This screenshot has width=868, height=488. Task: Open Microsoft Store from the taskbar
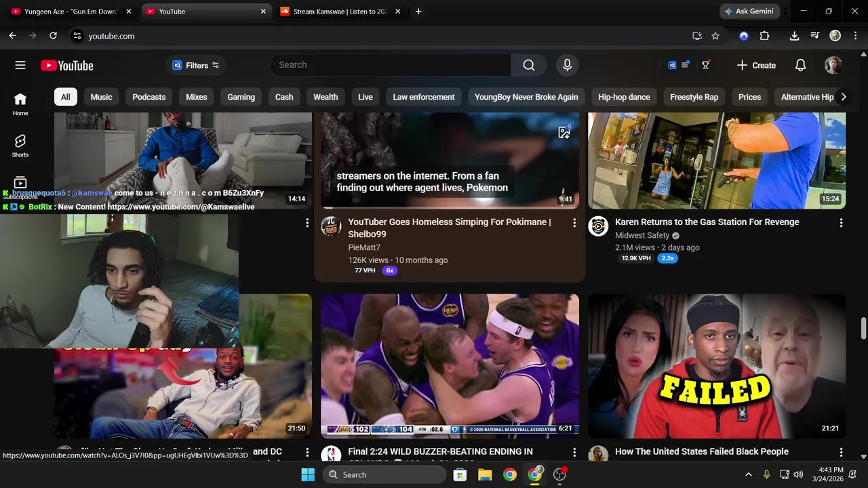click(460, 474)
